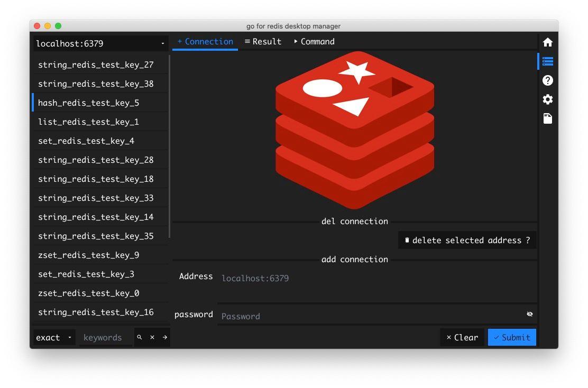Select key list_redis_test_key_1

point(100,122)
